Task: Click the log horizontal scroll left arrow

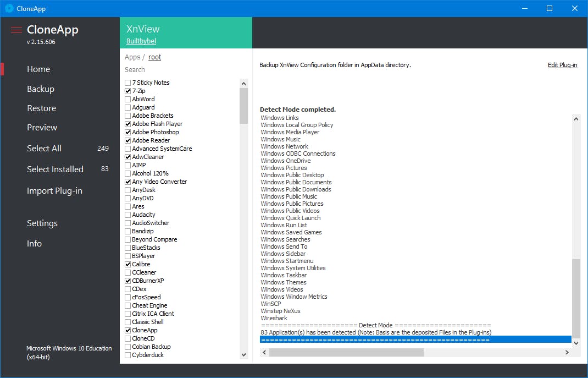Action: (264, 353)
